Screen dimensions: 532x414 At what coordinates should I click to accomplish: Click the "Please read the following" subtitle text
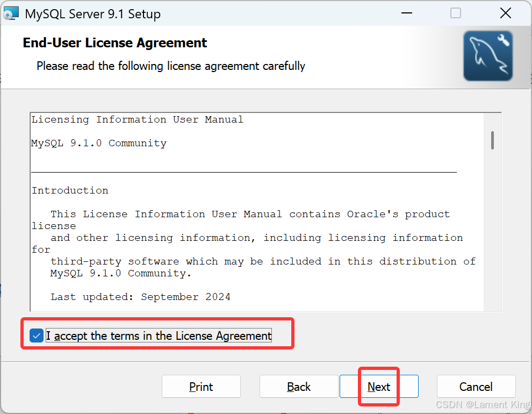(170, 66)
